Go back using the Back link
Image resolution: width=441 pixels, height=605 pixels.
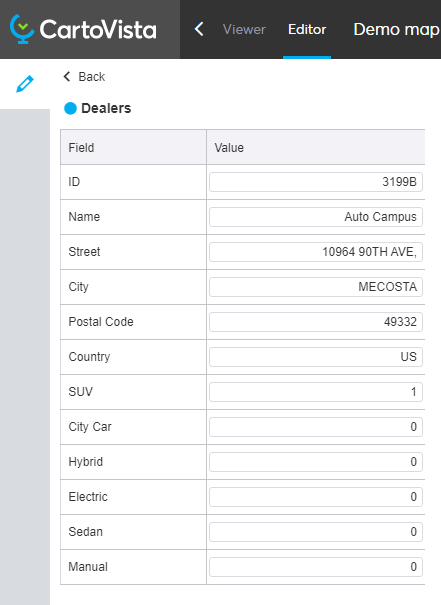pyautogui.click(x=84, y=76)
